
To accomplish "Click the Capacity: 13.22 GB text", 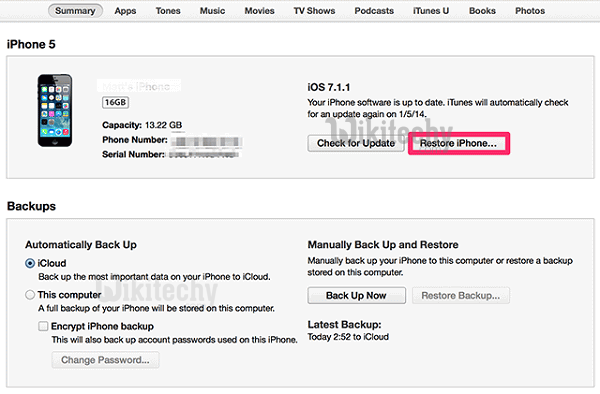I will (142, 125).
